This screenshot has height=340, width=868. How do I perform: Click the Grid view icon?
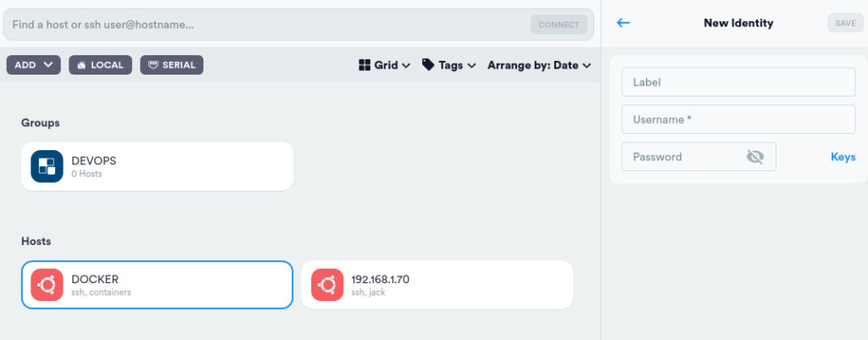364,65
